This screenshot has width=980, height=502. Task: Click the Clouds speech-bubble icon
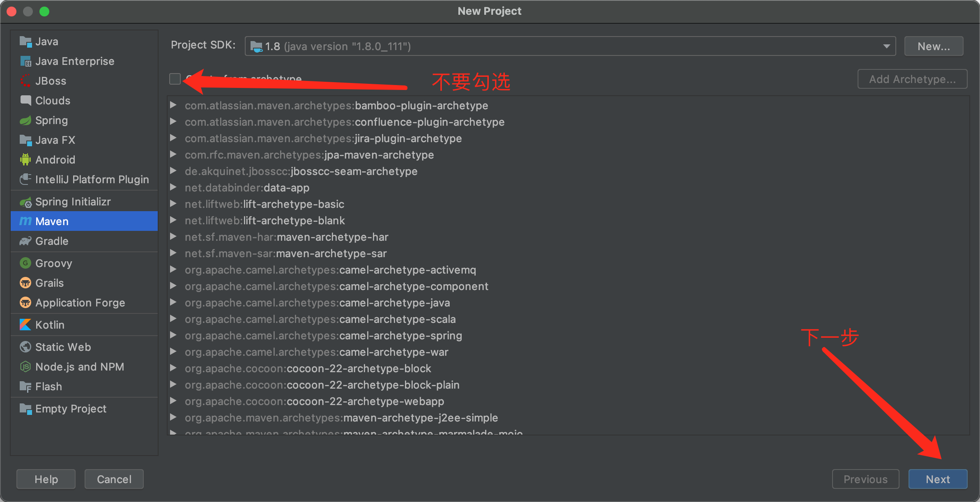25,101
